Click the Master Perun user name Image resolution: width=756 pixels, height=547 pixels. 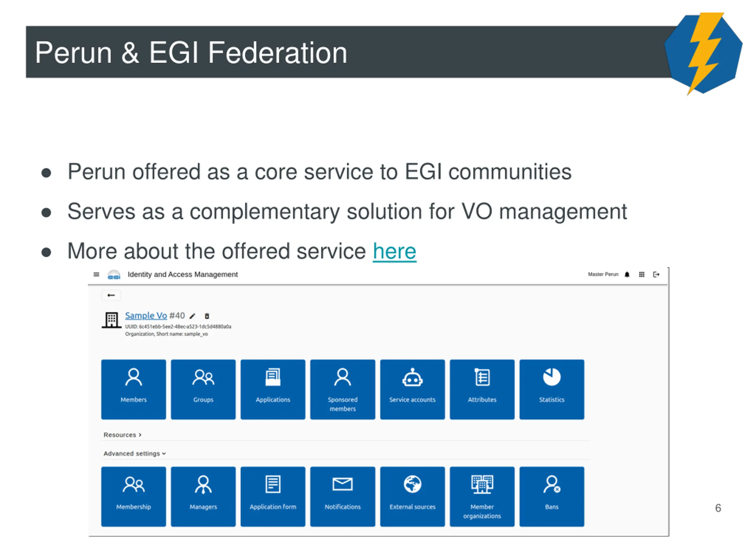pyautogui.click(x=603, y=275)
